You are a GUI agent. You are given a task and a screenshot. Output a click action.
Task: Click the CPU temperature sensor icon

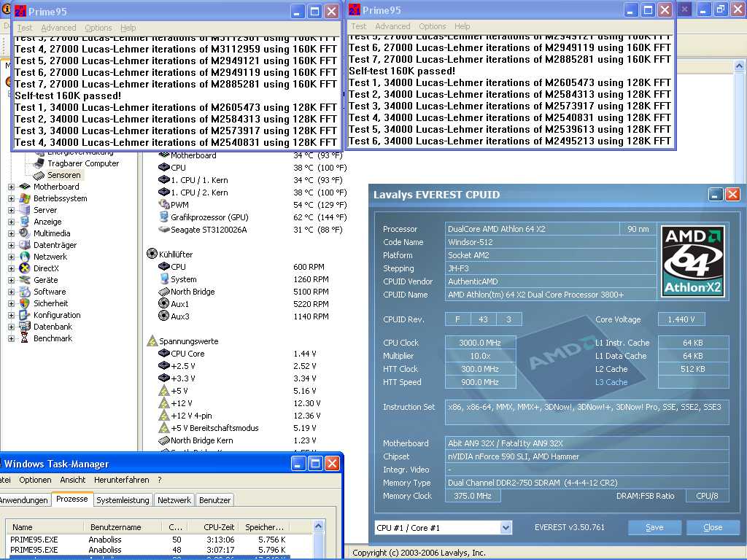[x=164, y=168]
